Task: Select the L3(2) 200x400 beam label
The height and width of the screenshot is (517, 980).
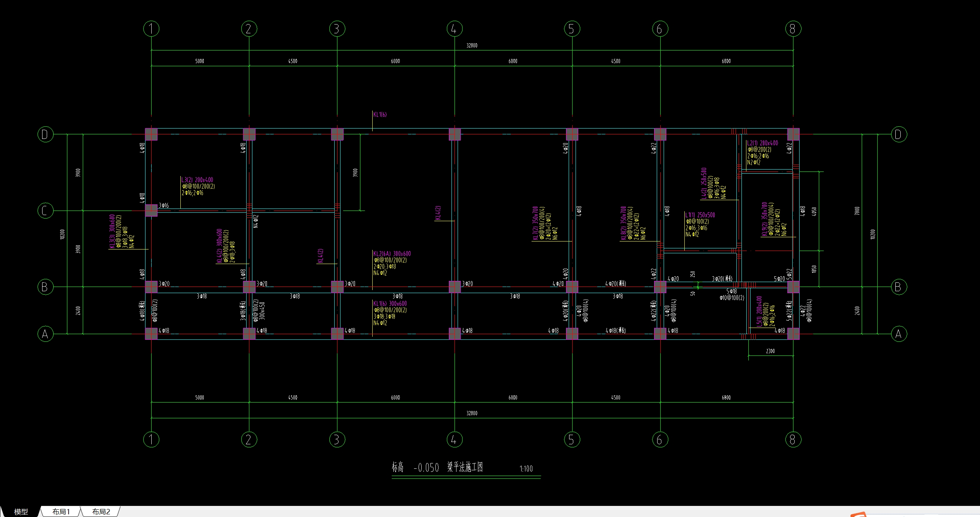Action: pyautogui.click(x=197, y=180)
